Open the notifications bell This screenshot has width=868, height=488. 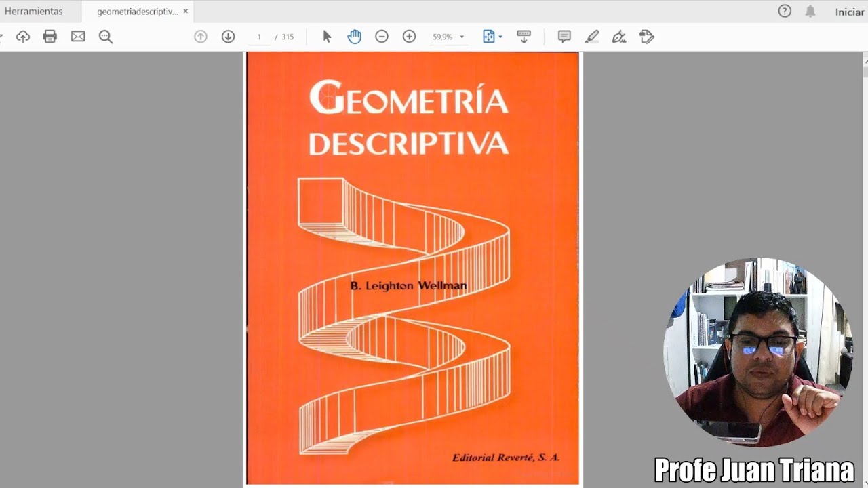[x=810, y=12]
